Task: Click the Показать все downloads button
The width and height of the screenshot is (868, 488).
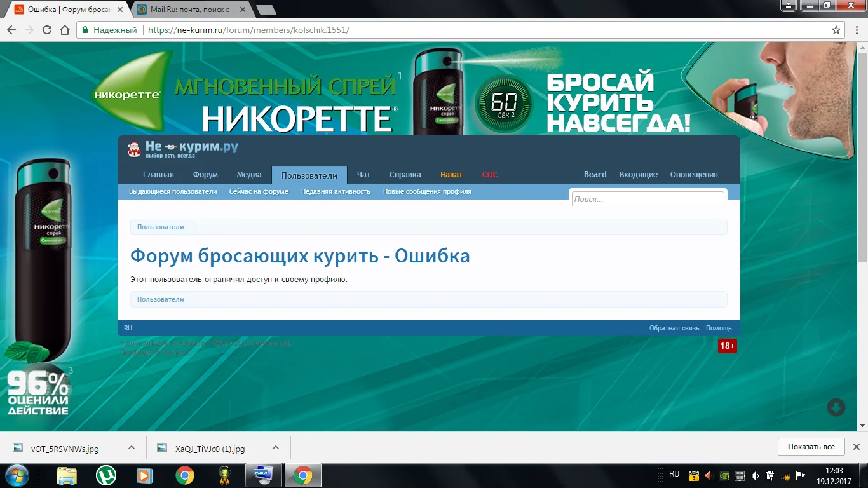Action: (811, 447)
